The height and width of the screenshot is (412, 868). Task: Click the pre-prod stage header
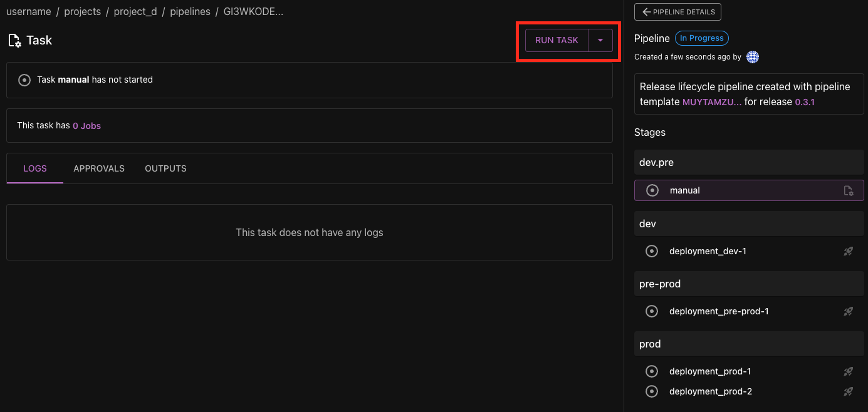tap(749, 284)
